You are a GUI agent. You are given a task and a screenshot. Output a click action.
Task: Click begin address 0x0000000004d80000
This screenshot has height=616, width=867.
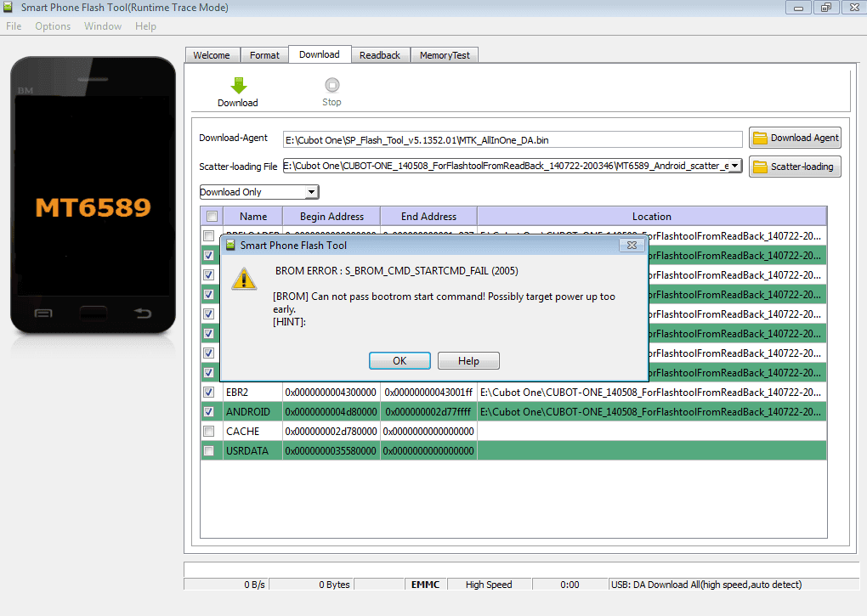point(331,411)
